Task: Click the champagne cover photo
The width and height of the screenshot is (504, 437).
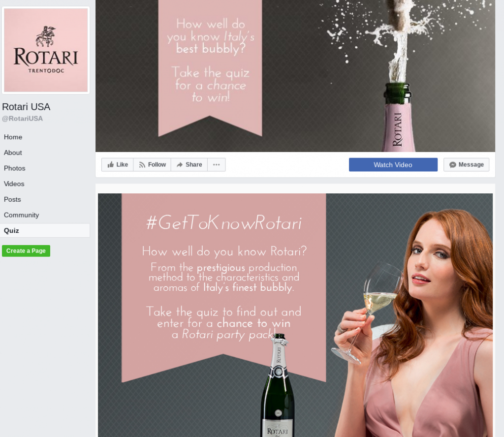Action: (295, 74)
